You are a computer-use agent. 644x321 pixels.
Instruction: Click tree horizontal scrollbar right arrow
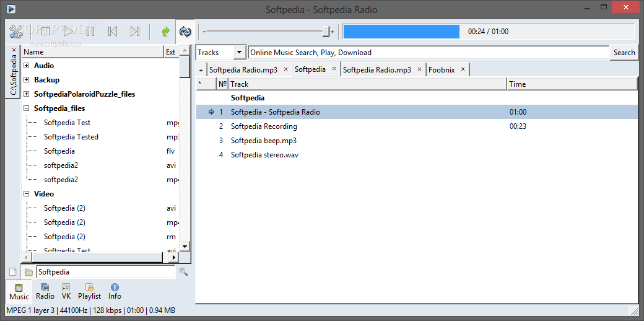[x=174, y=257]
